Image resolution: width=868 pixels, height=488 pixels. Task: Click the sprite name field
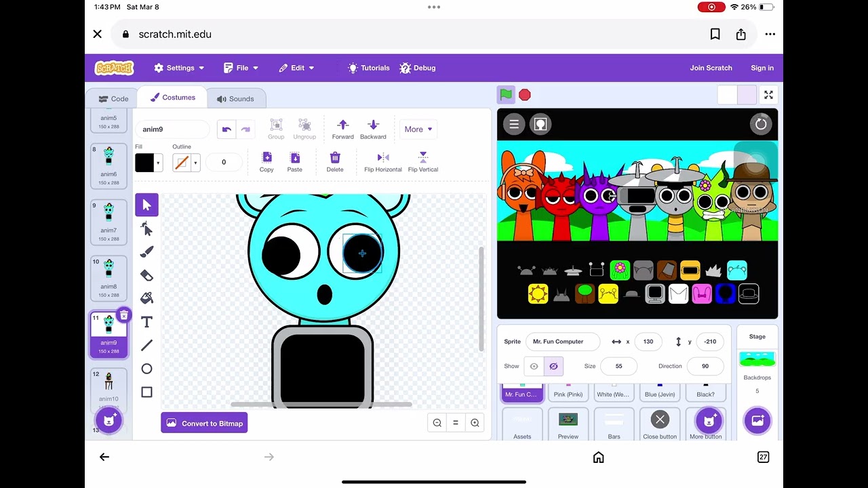tap(563, 342)
